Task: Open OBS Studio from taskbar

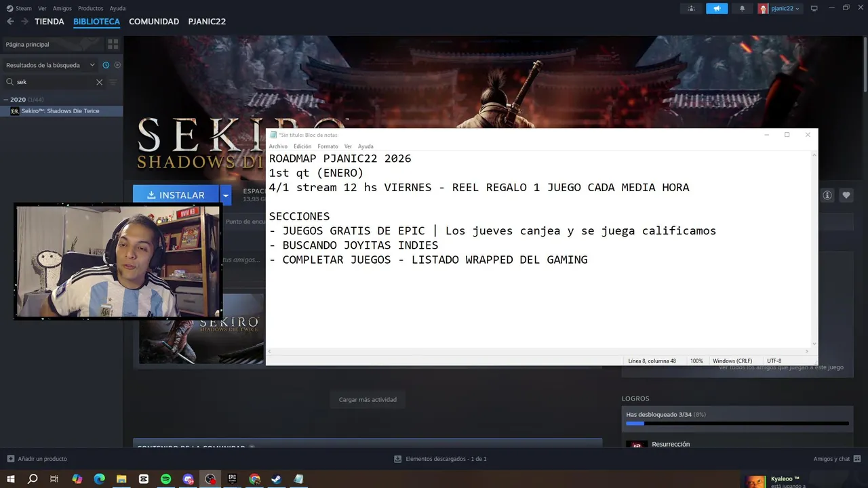Action: (x=210, y=479)
